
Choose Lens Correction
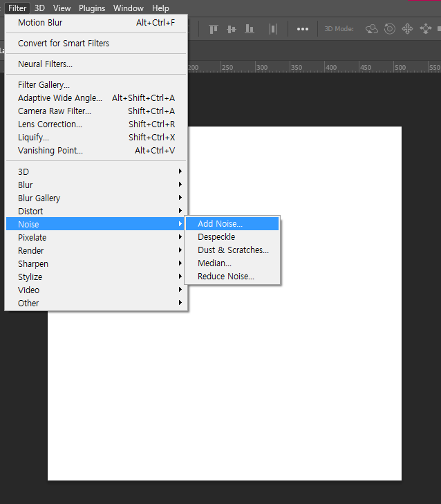[96, 124]
